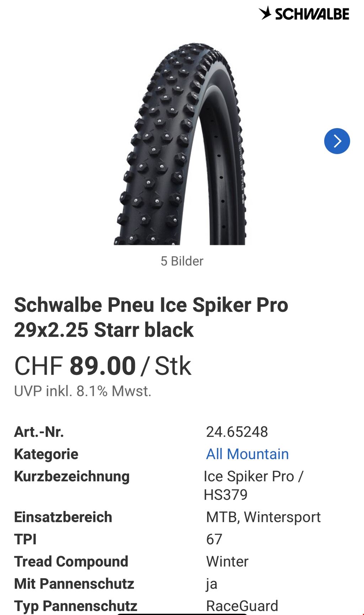This screenshot has height=615, width=364.
Task: Select the Winter tread compound value
Action: [x=227, y=562]
